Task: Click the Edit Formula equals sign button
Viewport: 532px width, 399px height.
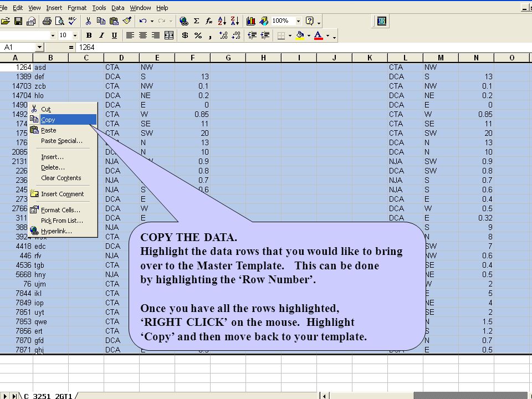Action: point(71,47)
